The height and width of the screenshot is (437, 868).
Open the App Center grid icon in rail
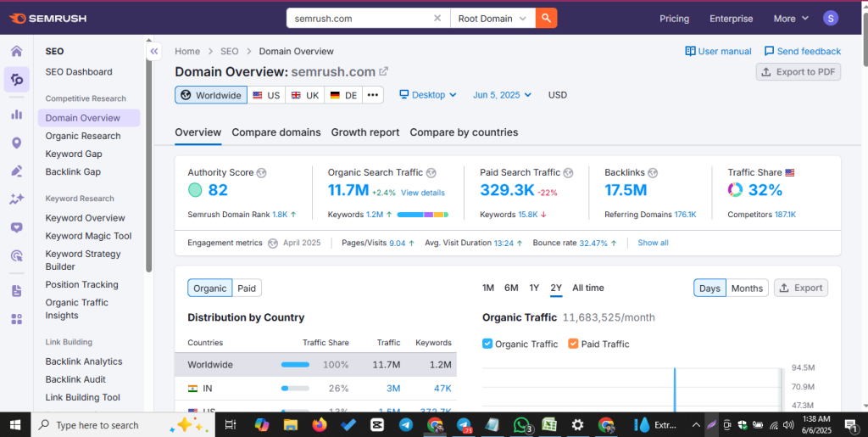tap(17, 319)
